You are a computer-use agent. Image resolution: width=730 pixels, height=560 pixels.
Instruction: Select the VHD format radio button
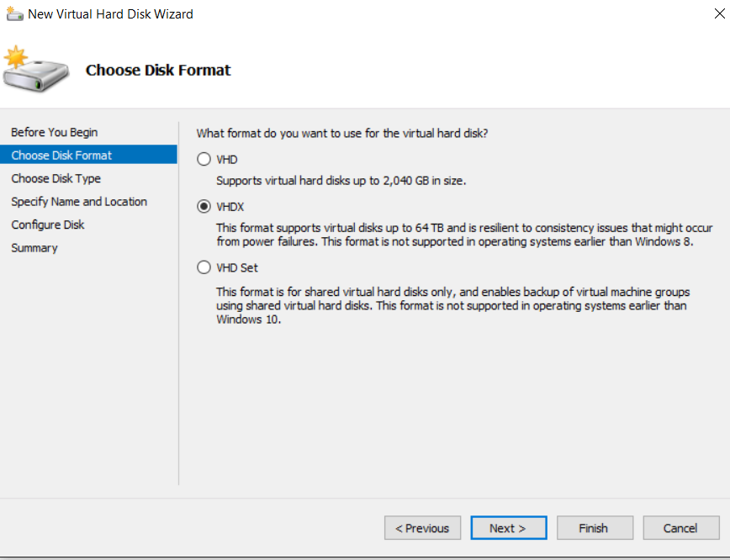pos(204,160)
